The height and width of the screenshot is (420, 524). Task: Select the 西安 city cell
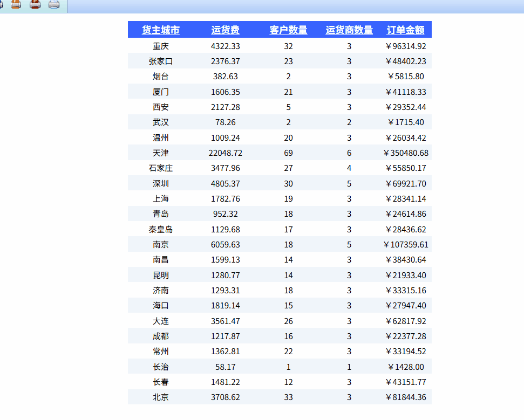161,107
